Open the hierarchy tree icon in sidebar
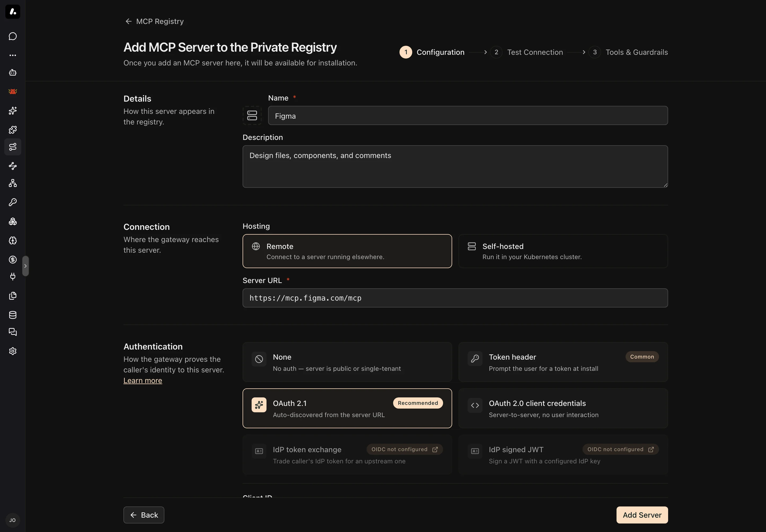Screen dimensions: 766x532 (13, 183)
